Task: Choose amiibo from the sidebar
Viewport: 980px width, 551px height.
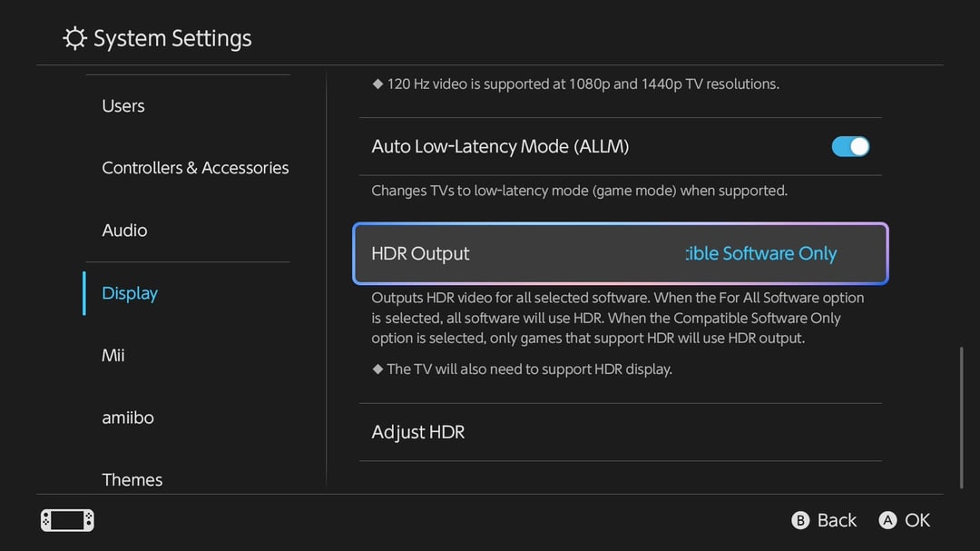Action: (128, 418)
